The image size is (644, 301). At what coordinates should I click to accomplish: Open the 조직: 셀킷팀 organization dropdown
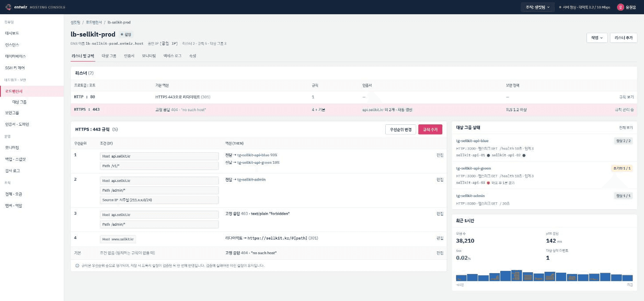537,7
